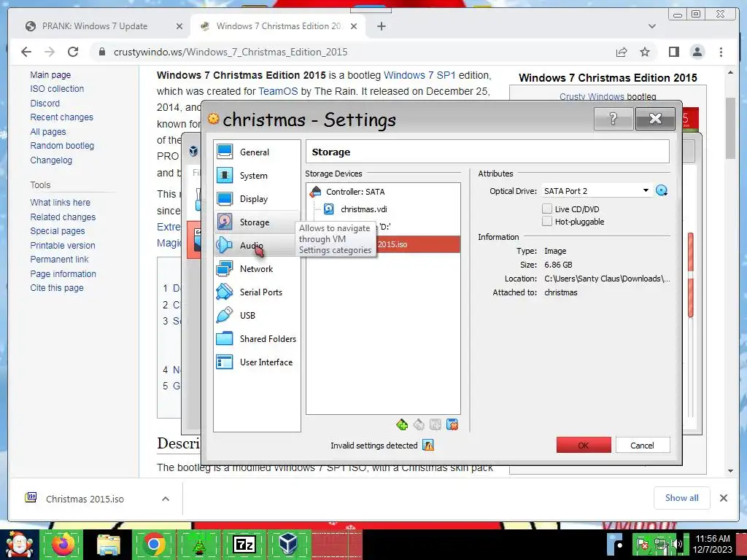747x560 pixels.
Task: Open What links here tool link
Action: [x=60, y=203]
